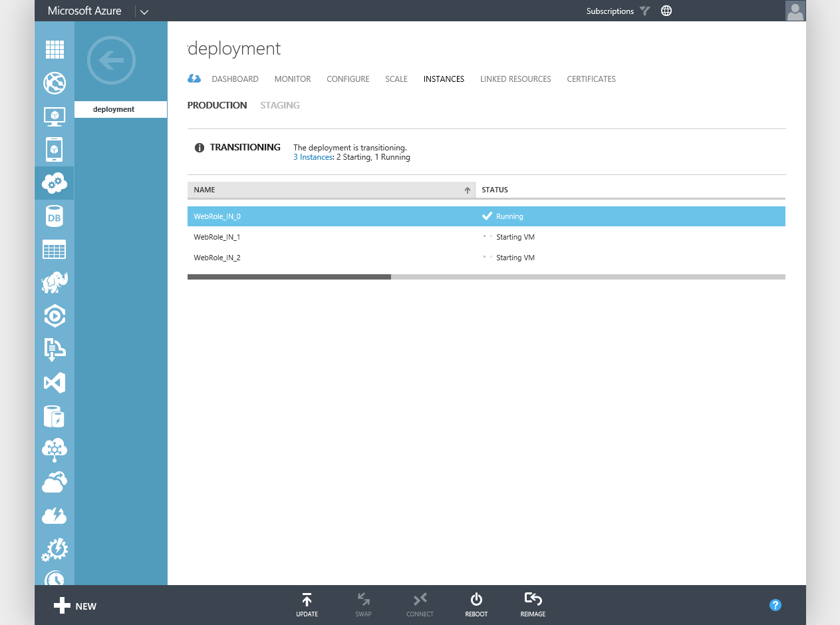Switch to the STAGING deployment slot
The height and width of the screenshot is (625, 840).
[x=279, y=105]
